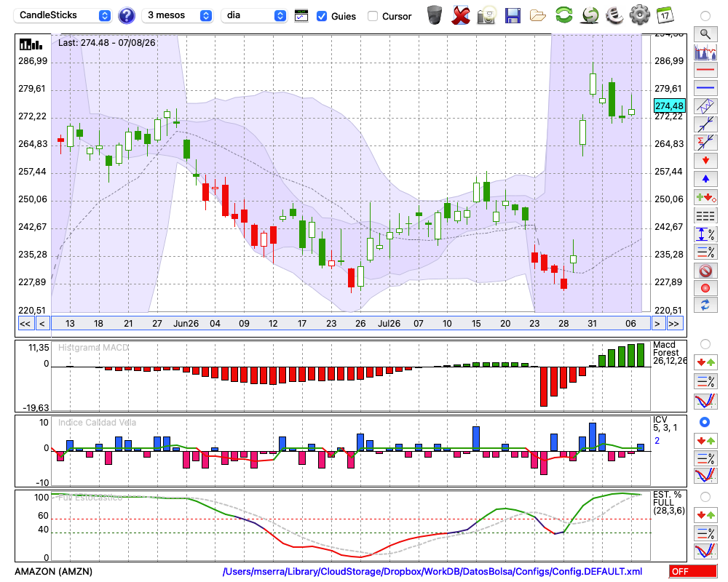Click the << jump back button
728x582 pixels.
(25, 324)
